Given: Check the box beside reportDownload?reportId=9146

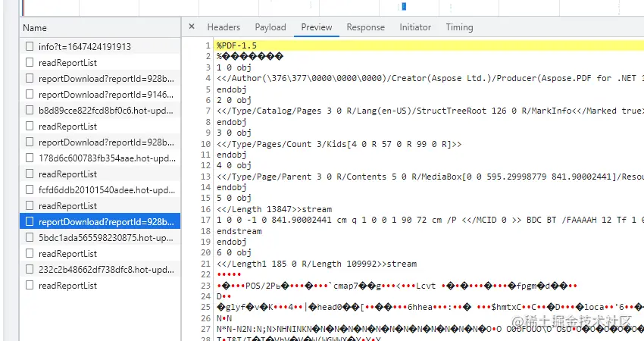Looking at the screenshot, I should click(30, 95).
